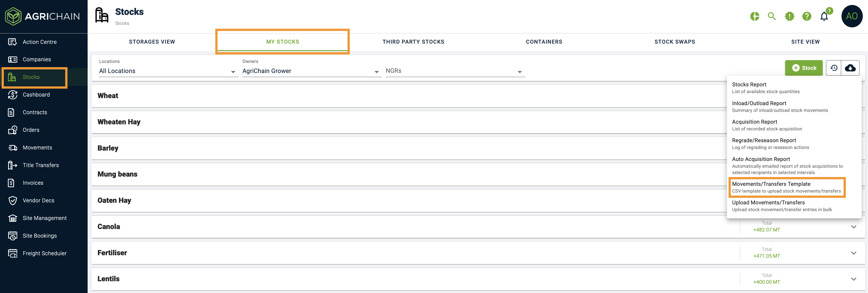868x293 pixels.
Task: Click the Lentils commodity heading
Action: pos(108,279)
